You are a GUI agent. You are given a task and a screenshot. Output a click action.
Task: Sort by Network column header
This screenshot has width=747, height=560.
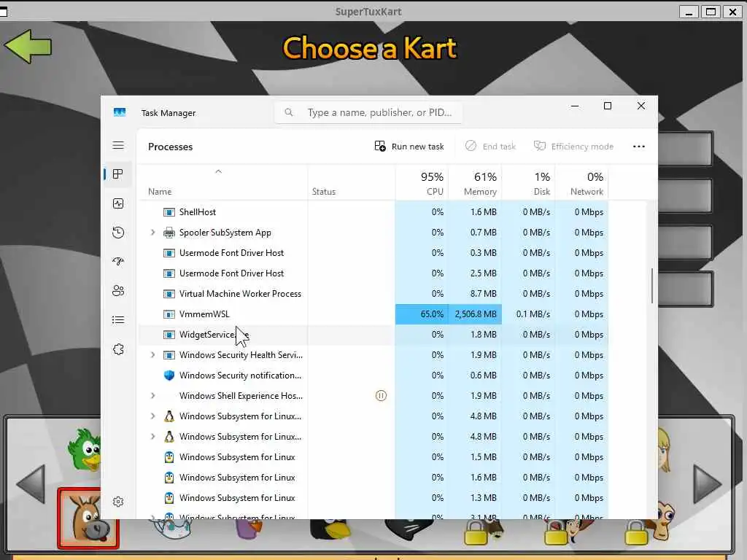[582, 184]
